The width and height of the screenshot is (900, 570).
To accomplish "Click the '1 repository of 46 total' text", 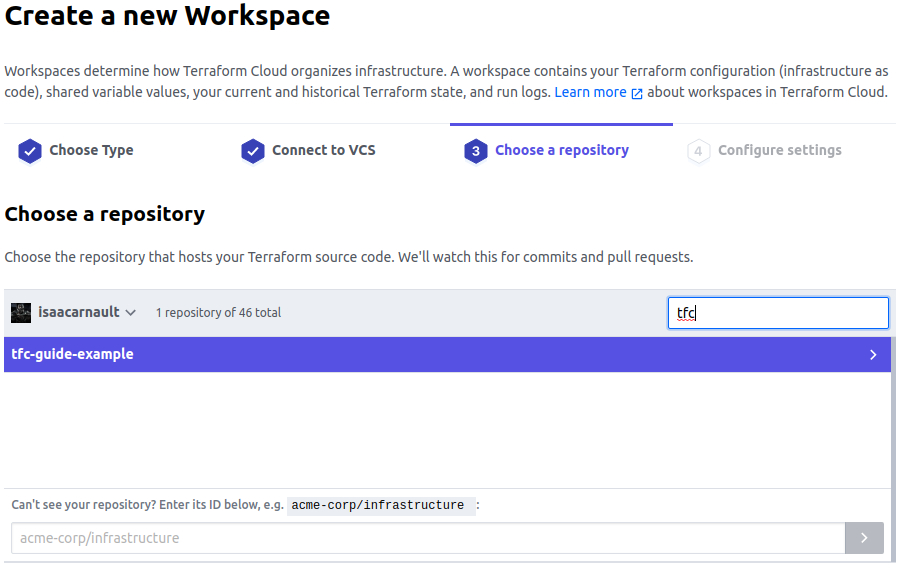I will [218, 313].
